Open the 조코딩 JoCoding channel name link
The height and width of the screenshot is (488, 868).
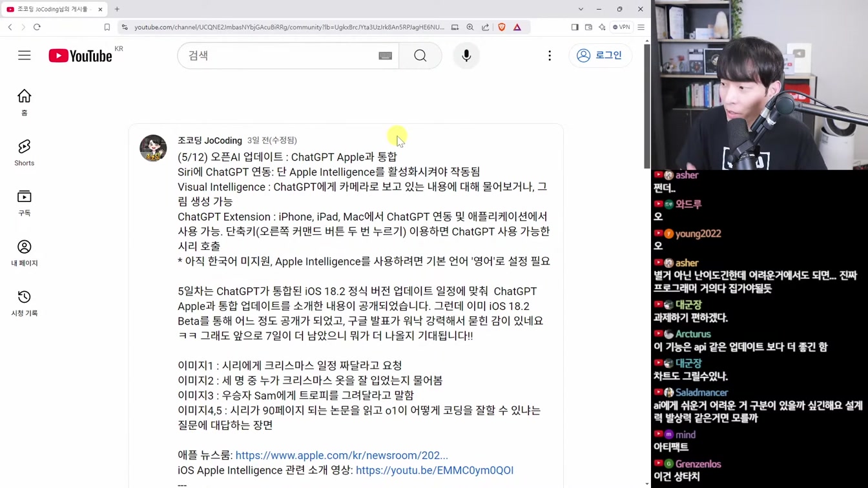(x=210, y=140)
